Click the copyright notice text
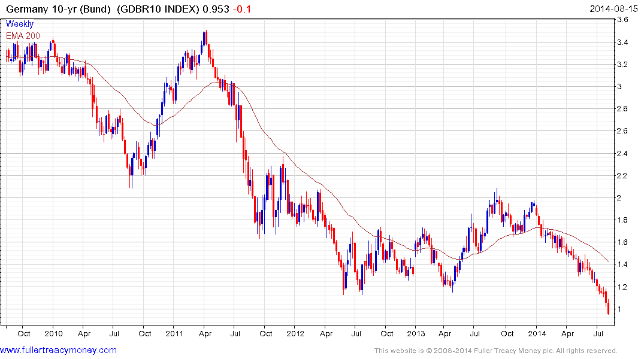Viewport: 644px width, 359px height. pyautogui.click(x=496, y=351)
